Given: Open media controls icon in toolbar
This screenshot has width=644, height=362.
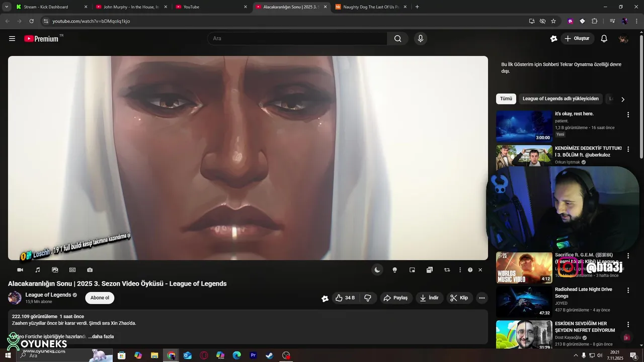Looking at the screenshot, I should (612, 21).
